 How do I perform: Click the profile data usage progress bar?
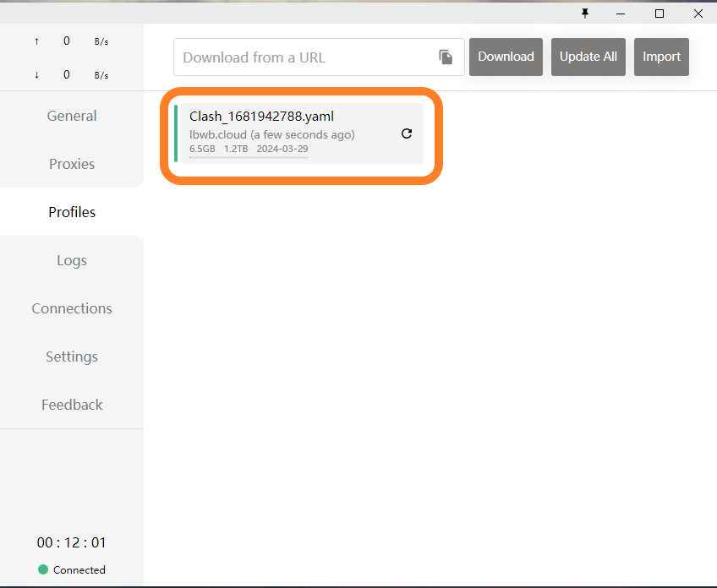pyautogui.click(x=249, y=157)
